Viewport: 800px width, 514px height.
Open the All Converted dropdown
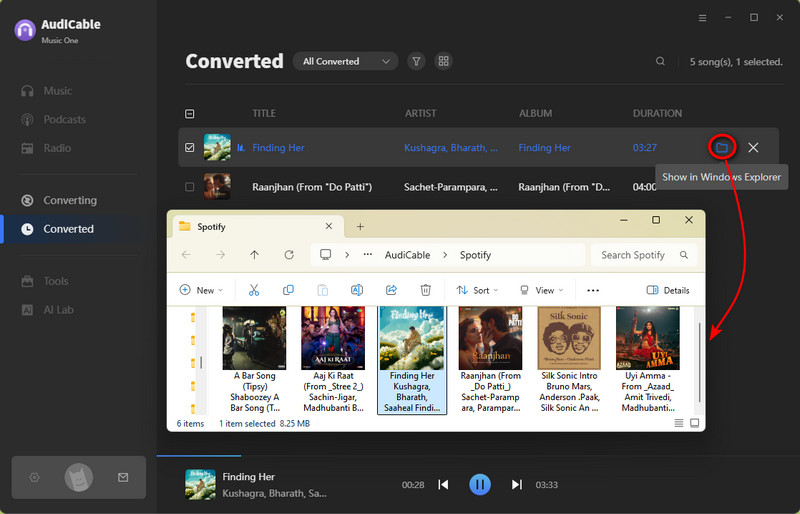345,61
